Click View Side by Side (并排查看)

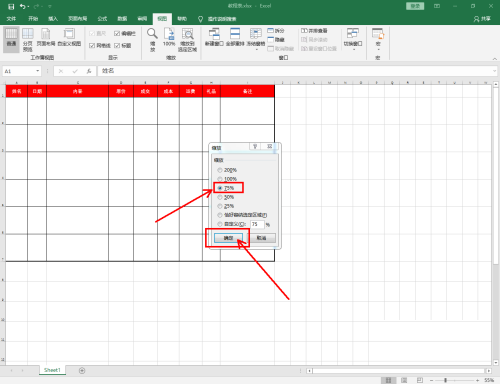(x=314, y=31)
